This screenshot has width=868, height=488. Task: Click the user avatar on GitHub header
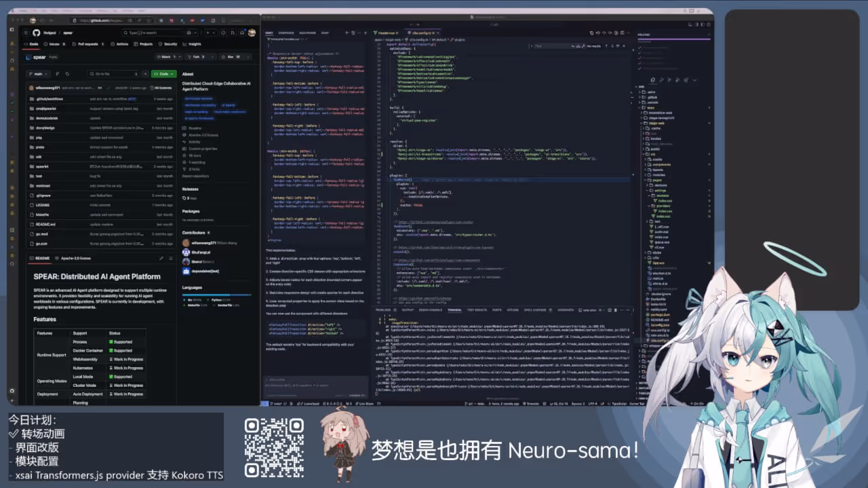[x=252, y=33]
